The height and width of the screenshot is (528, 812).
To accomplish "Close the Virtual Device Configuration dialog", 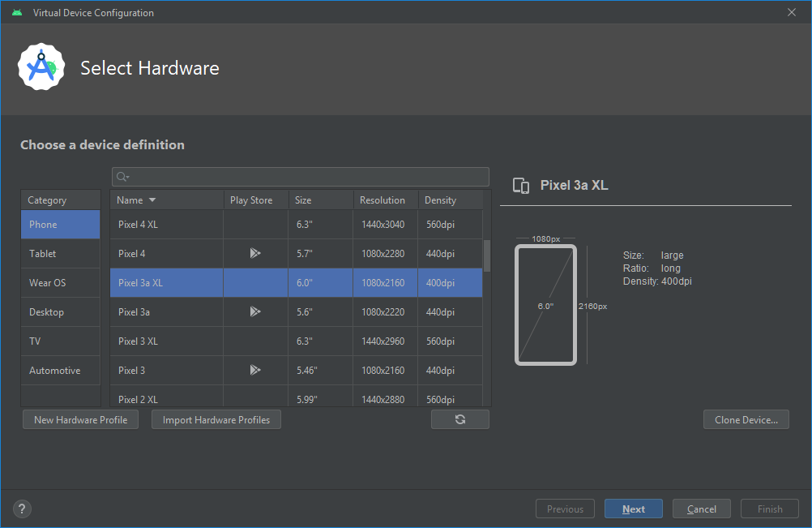I will pos(791,12).
